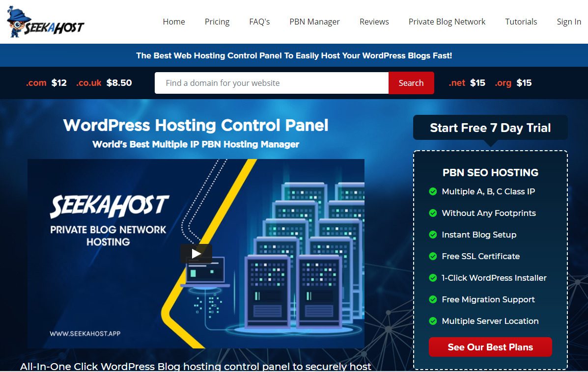Image resolution: width=588 pixels, height=372 pixels.
Task: Click the Sign In link
Action: click(x=569, y=22)
